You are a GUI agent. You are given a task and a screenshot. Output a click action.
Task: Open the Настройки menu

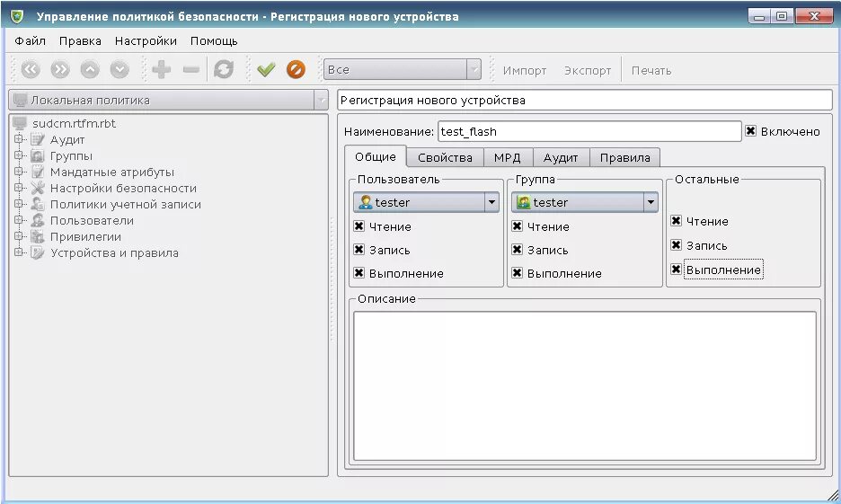(146, 40)
